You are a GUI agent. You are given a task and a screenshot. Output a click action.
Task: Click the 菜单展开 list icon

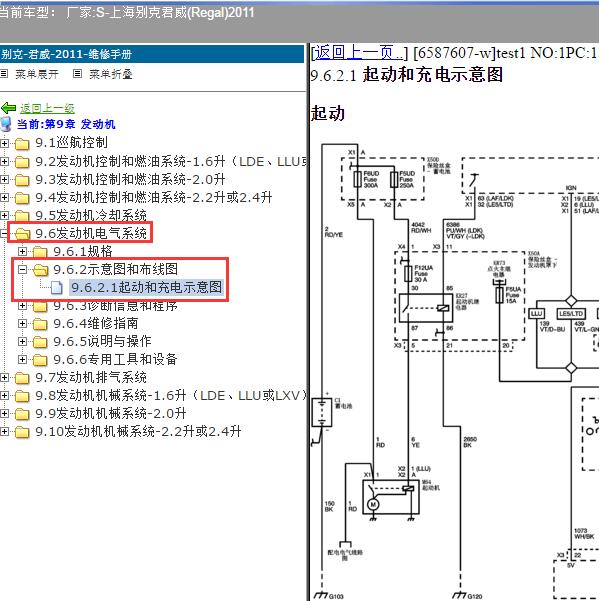[4, 74]
